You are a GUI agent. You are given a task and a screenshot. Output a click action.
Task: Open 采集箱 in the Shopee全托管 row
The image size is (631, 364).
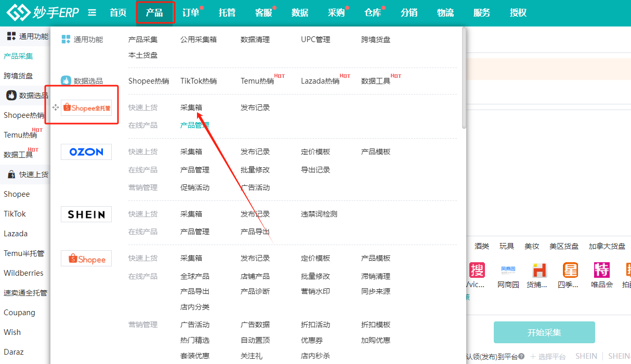pyautogui.click(x=191, y=107)
